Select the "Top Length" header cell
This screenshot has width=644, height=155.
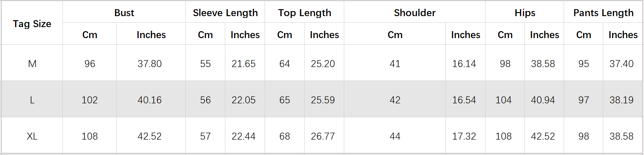tap(305, 13)
